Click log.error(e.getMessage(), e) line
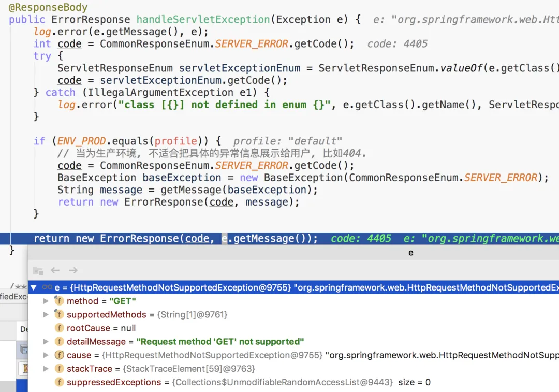The width and height of the screenshot is (559, 392). click(121, 32)
